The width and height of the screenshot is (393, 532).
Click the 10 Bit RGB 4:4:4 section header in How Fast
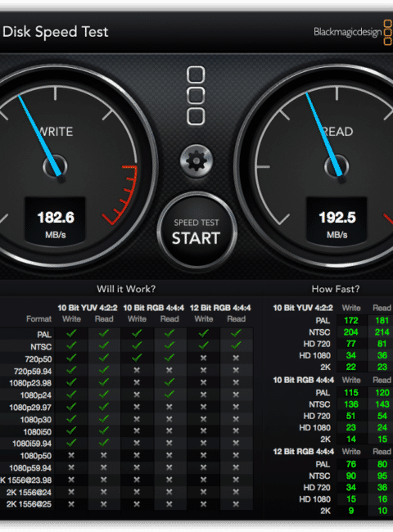point(304,380)
